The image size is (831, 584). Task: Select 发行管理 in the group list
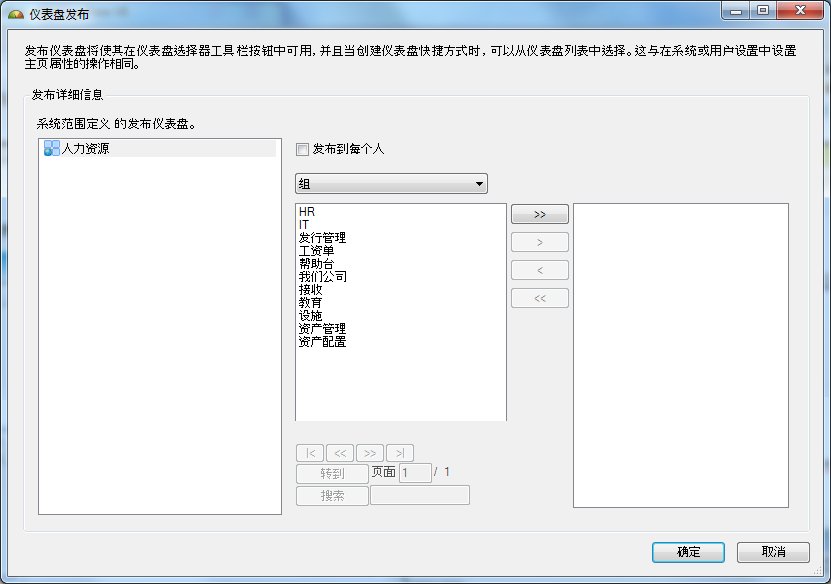(x=322, y=237)
